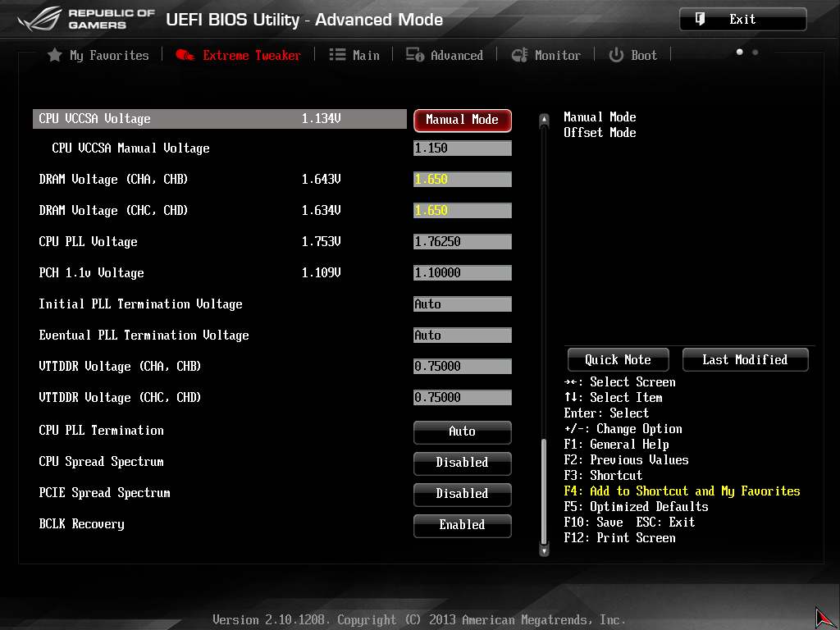This screenshot has width=840, height=630.
Task: Select the second page indicator dot
Action: [756, 52]
